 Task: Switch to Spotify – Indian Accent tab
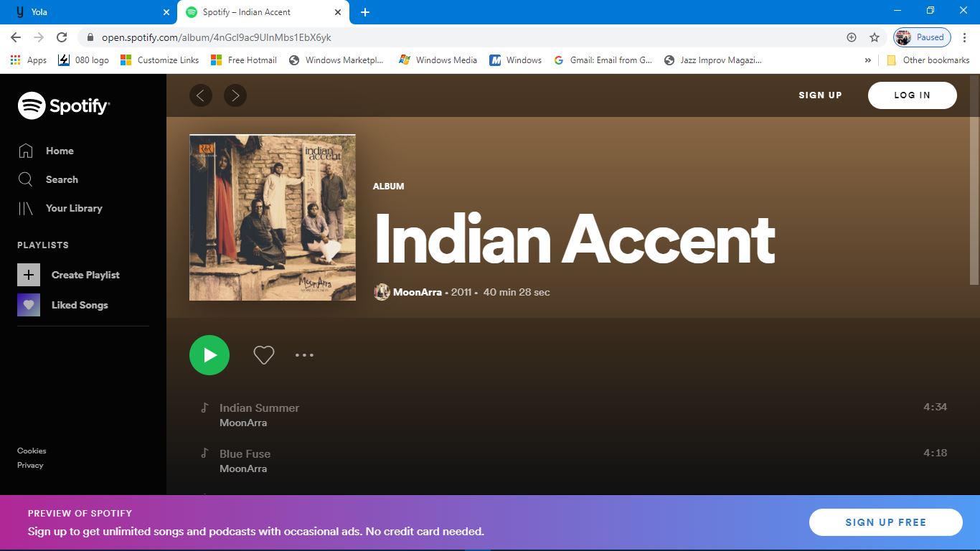(x=263, y=12)
